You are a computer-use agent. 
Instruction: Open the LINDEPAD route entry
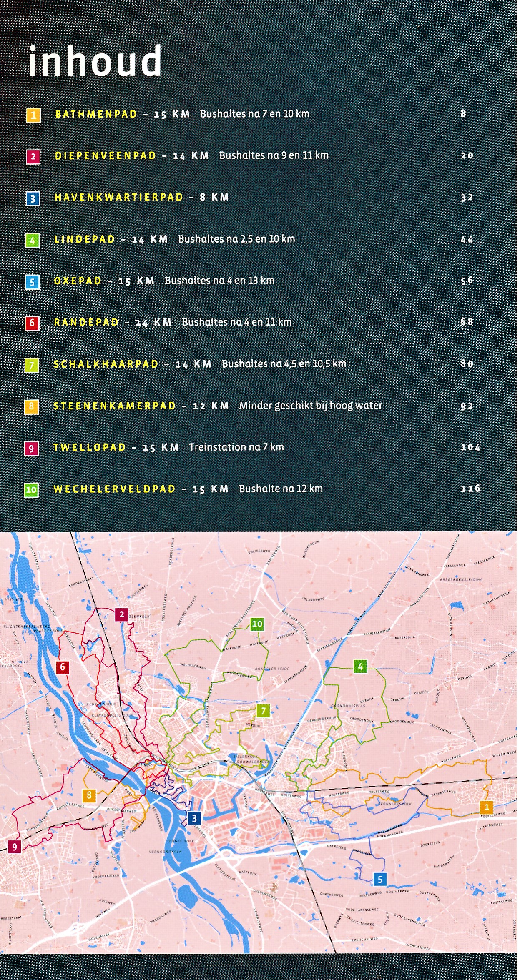85,239
